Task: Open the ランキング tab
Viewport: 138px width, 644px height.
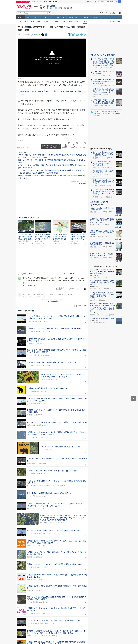Action: (x=86, y=17)
